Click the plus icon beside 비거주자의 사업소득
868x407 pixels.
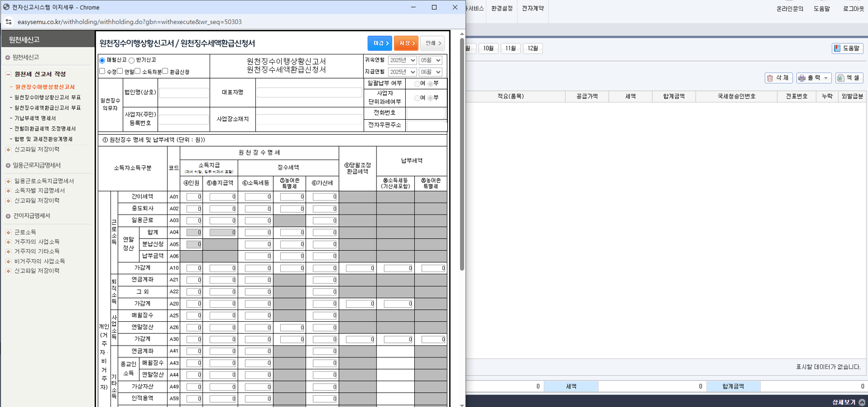(x=8, y=261)
